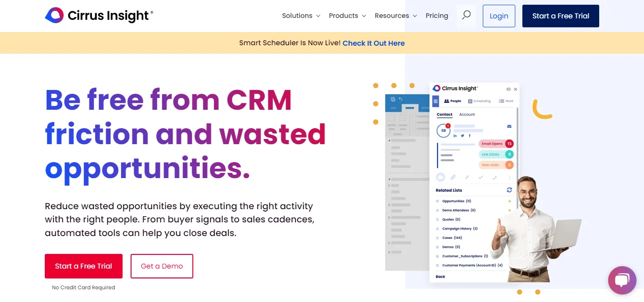Click the cloud icon in panel action row
The image size is (644, 302).
click(440, 177)
